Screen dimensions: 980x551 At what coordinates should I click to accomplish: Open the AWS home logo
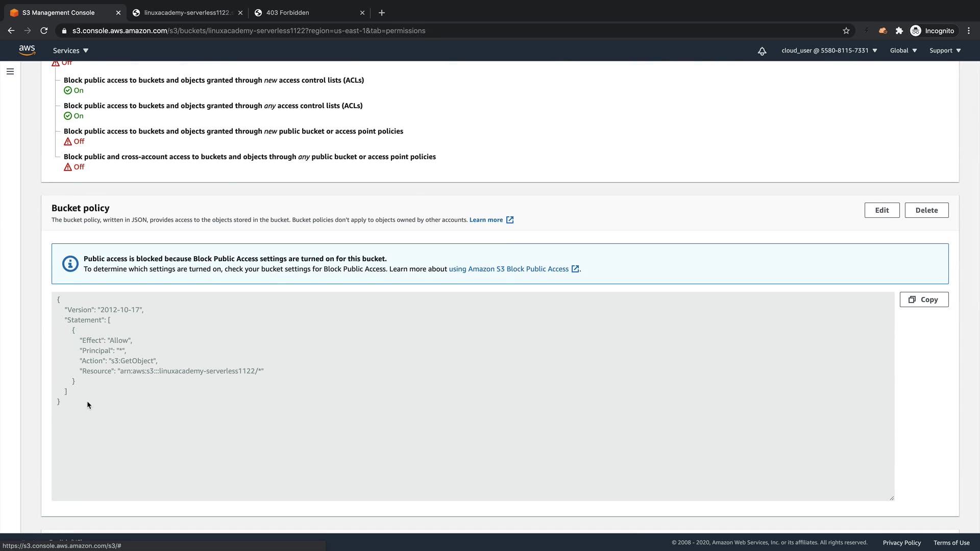(x=27, y=50)
